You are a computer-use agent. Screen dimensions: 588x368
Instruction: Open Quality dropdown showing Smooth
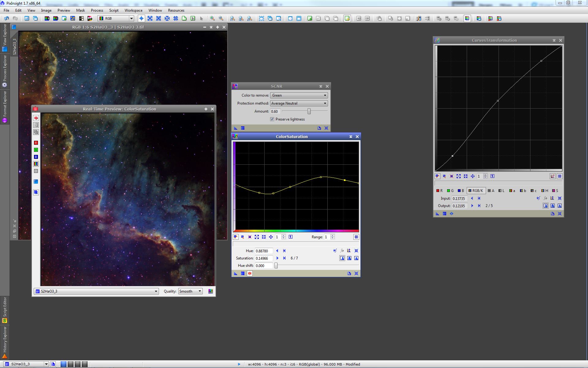(x=190, y=291)
